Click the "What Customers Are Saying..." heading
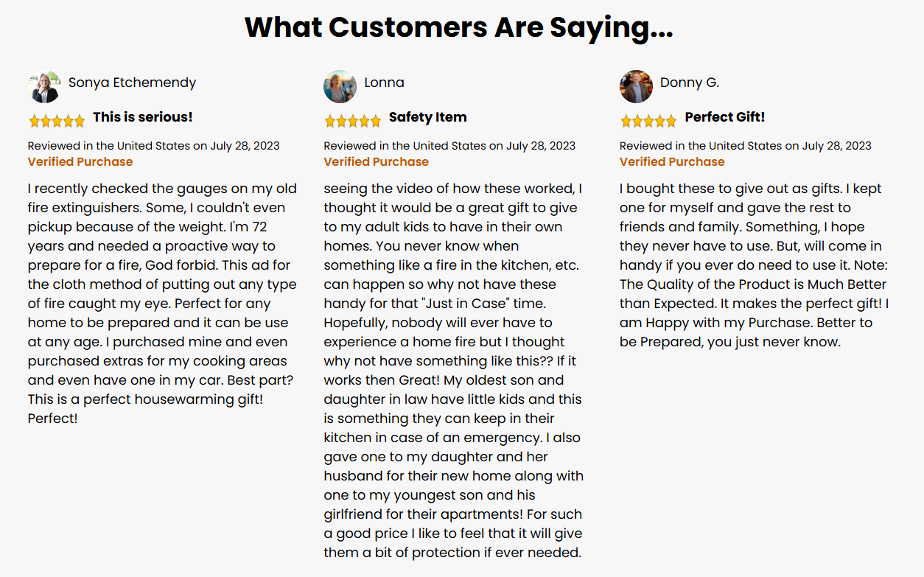The height and width of the screenshot is (577, 924). pos(459,28)
